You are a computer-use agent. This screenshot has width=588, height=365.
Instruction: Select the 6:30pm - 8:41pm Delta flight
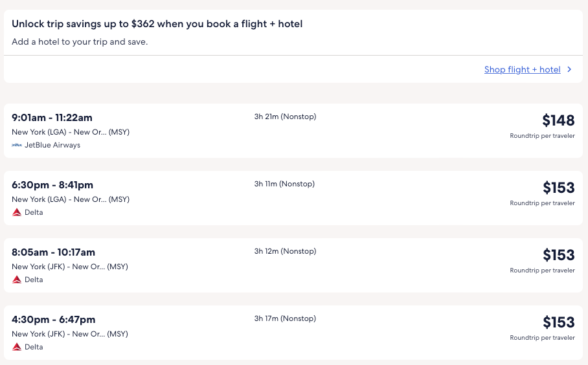pos(52,185)
